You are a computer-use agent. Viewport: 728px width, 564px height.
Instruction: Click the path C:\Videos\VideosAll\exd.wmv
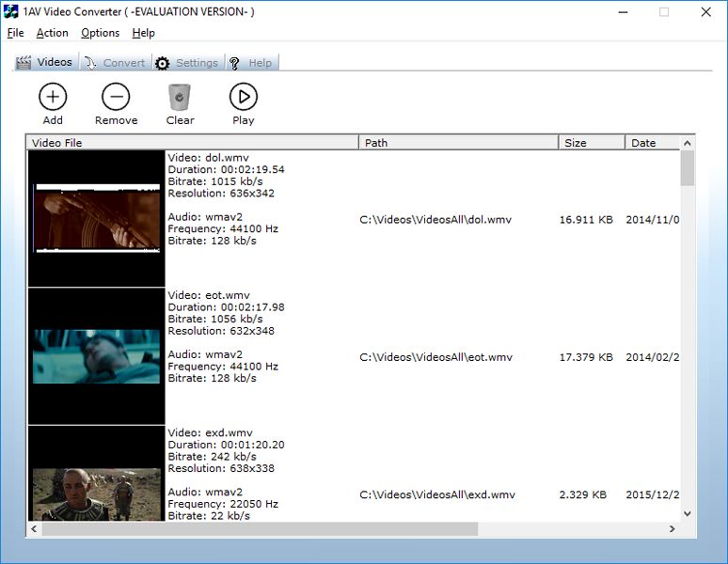click(x=436, y=494)
